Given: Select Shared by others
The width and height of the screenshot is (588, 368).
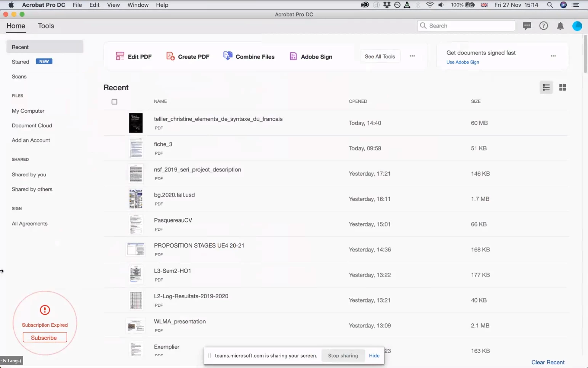Looking at the screenshot, I should tap(32, 189).
